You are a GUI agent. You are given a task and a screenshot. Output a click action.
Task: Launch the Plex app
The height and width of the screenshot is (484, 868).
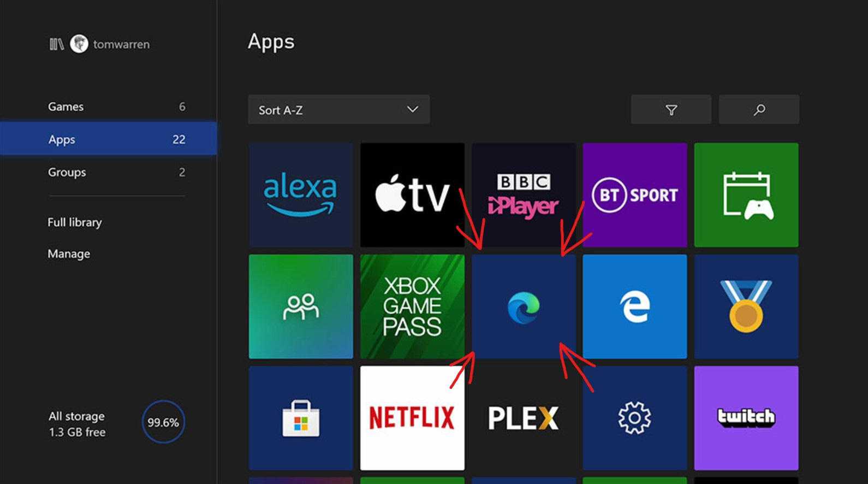click(524, 418)
